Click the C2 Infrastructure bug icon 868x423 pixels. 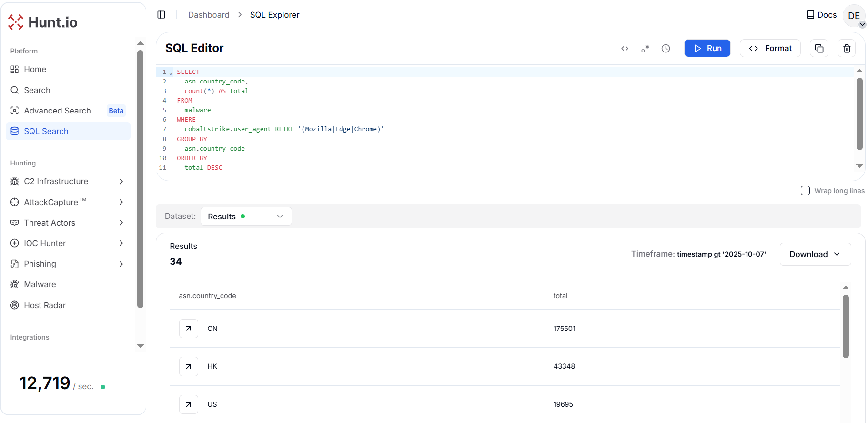point(15,181)
